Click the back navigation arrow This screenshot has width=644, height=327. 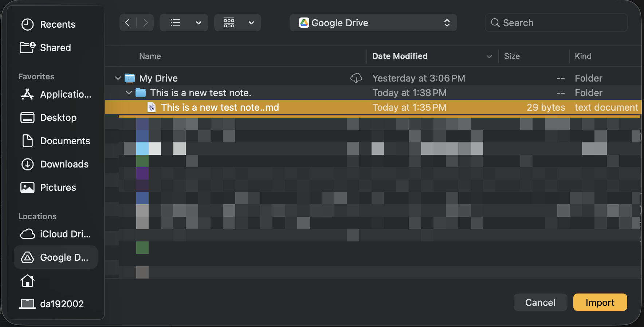point(127,23)
